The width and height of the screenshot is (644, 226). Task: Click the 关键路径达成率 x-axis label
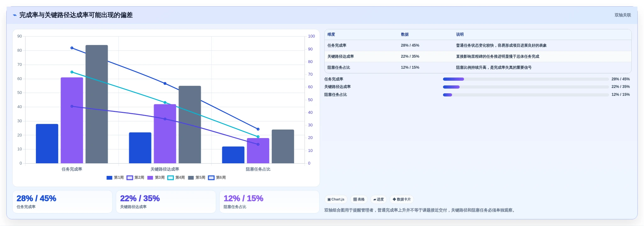(x=165, y=169)
